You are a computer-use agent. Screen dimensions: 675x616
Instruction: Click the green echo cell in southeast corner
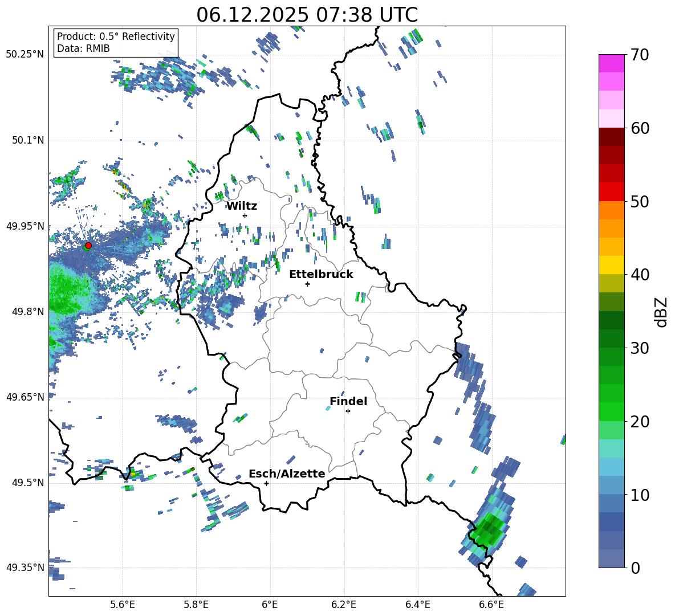pos(489,530)
